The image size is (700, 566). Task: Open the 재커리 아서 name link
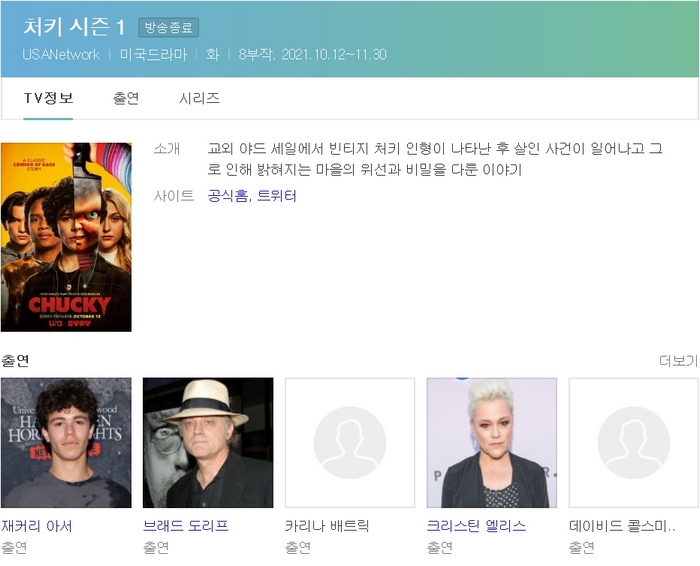(x=37, y=526)
